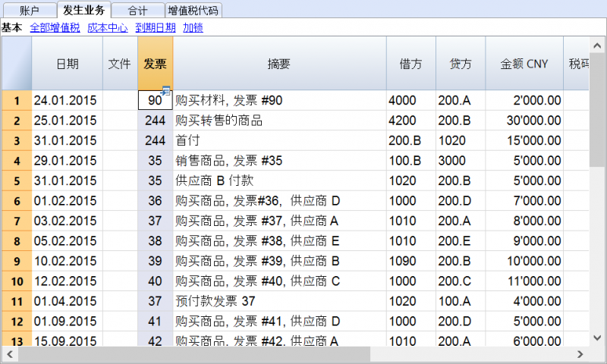The image size is (607, 364).
Task: Click date cell 10.02.2015
Action: pos(68,261)
